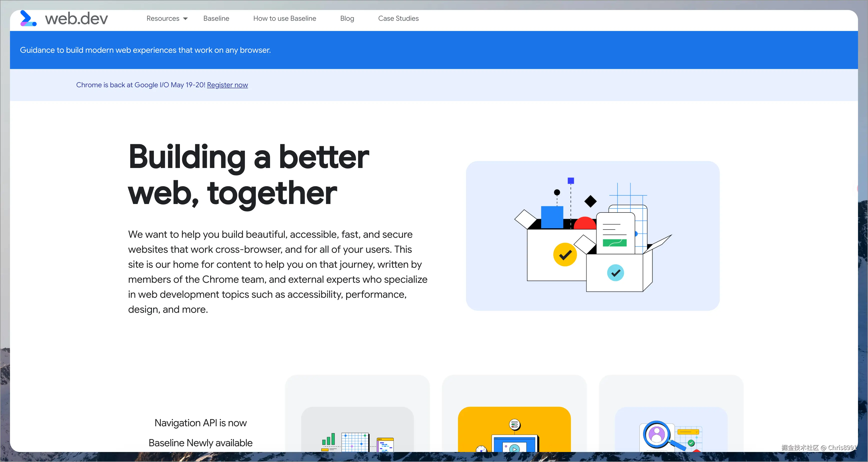
Task: Click the red semicircle shape in illustration
Action: click(585, 223)
